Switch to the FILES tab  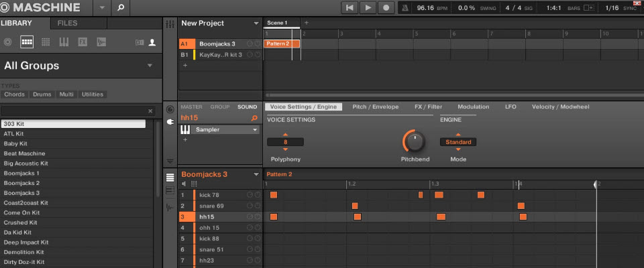[x=67, y=23]
